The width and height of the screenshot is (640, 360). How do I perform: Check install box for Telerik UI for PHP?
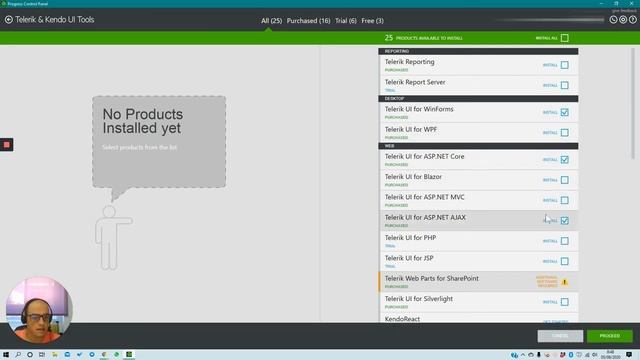tap(564, 241)
